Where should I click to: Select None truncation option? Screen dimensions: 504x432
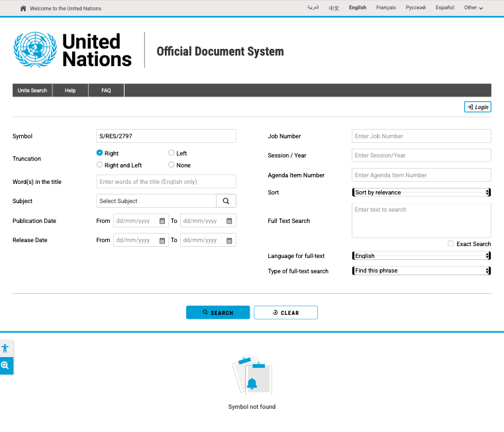172,165
